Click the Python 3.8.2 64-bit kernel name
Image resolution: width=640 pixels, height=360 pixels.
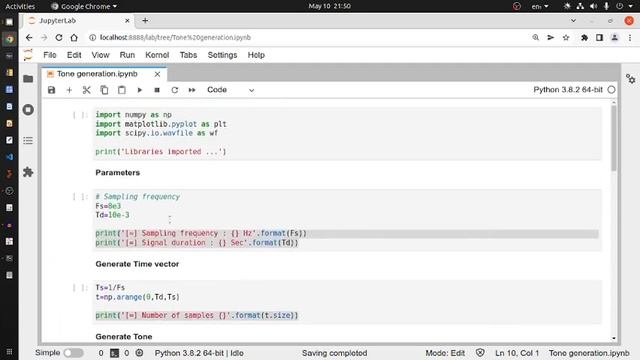(568, 90)
